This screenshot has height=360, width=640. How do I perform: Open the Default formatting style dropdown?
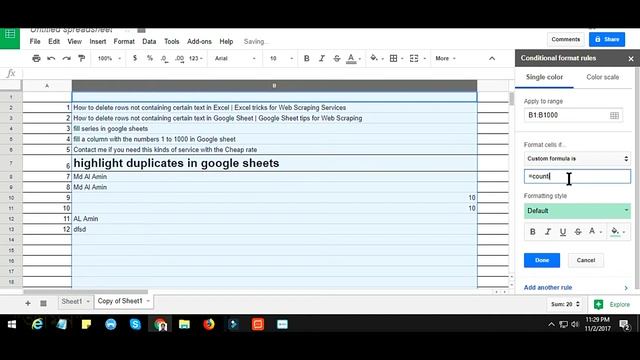tap(577, 211)
